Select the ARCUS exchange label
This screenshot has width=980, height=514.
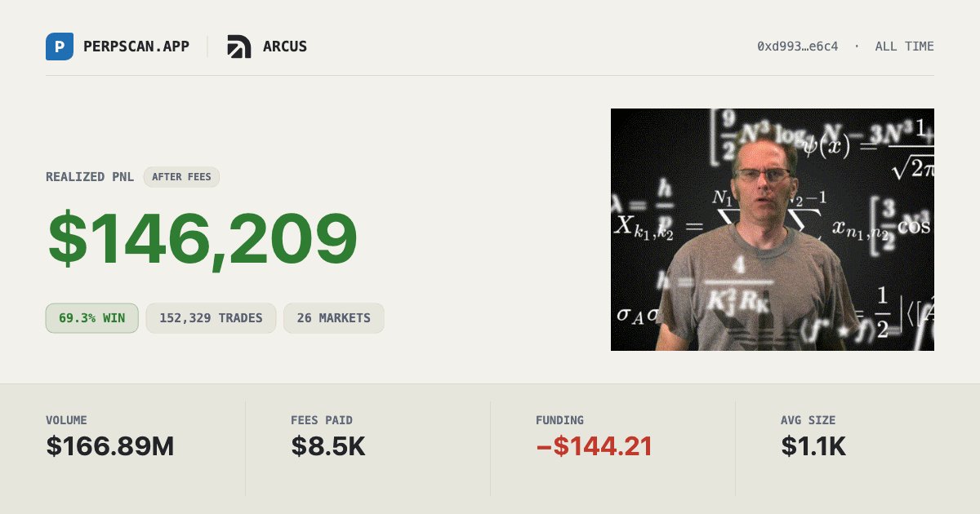click(x=285, y=47)
